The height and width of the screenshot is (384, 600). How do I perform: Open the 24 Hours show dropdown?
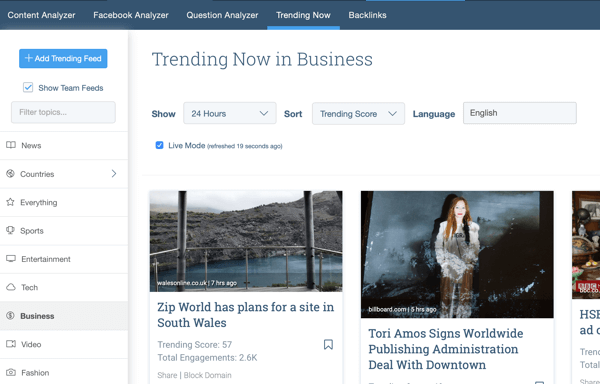tap(230, 113)
